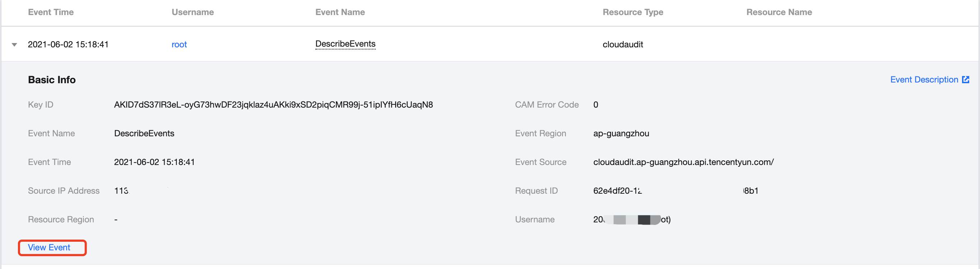Screen dimensions: 980x269
Task: Click the Username column header
Action: click(x=193, y=12)
